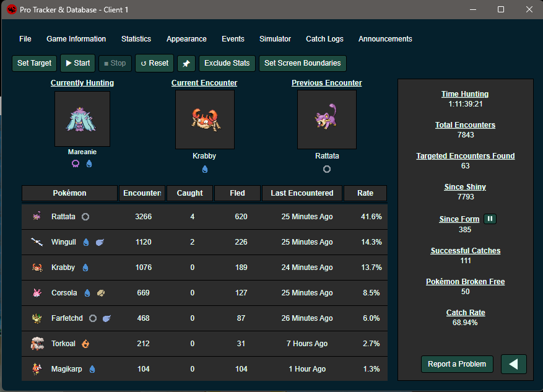Pause the Since Form counter
This screenshot has width=543, height=392.
[490, 219]
